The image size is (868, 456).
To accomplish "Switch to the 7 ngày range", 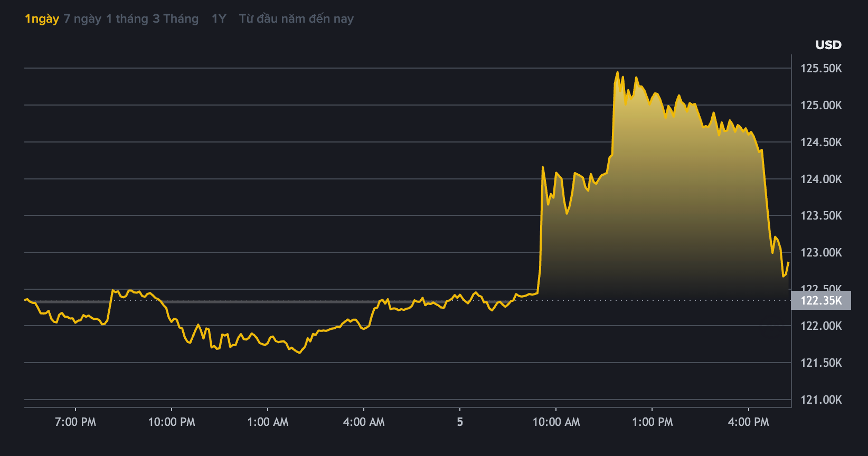I will point(82,19).
